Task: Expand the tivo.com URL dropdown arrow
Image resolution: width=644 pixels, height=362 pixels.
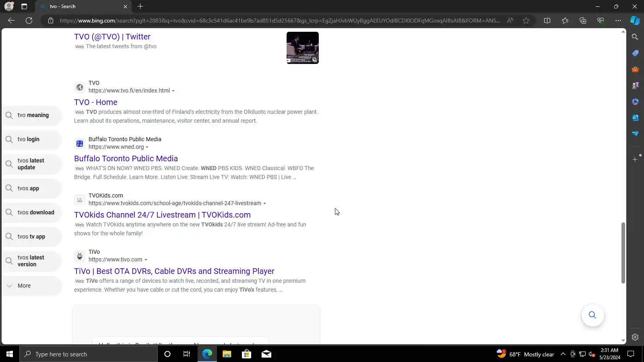Action: pyautogui.click(x=146, y=260)
